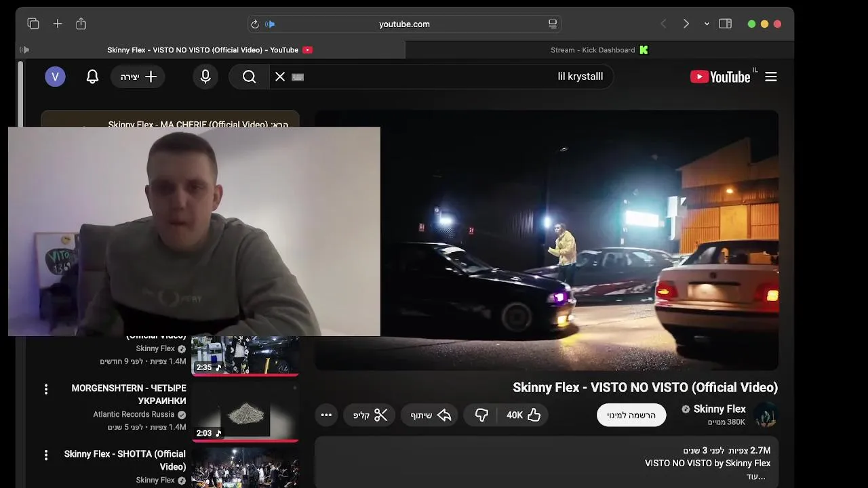The image size is (868, 488).
Task: Open the YouTube hamburger guide menu
Action: 771,77
